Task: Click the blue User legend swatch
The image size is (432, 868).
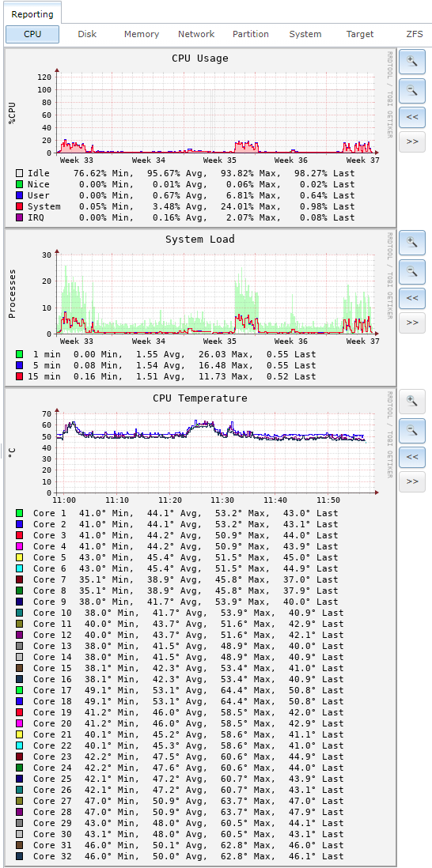Action: tap(20, 195)
